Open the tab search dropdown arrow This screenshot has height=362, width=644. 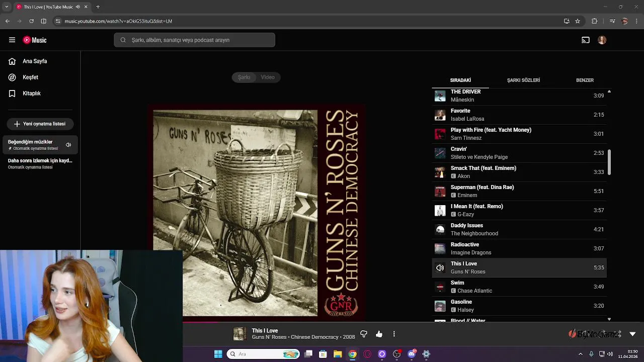click(x=7, y=7)
